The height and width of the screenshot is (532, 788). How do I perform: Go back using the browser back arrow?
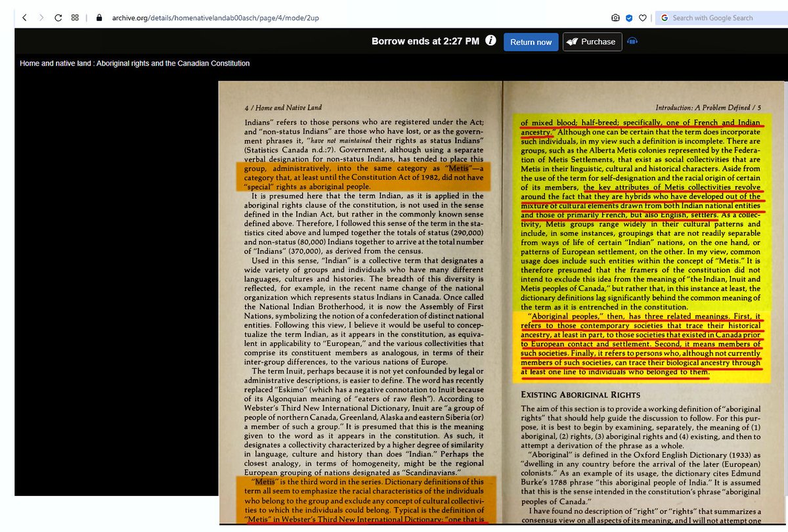(24, 18)
